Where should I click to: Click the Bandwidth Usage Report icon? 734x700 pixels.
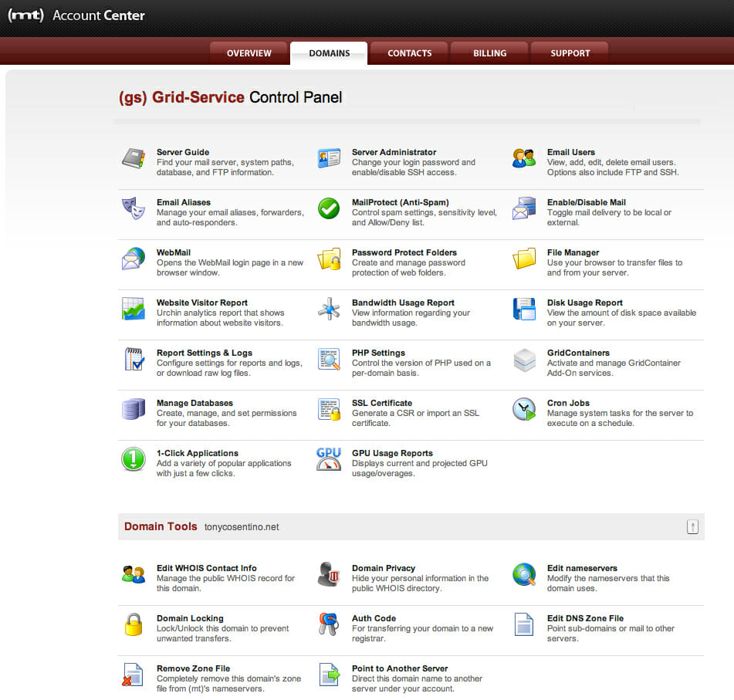(329, 309)
